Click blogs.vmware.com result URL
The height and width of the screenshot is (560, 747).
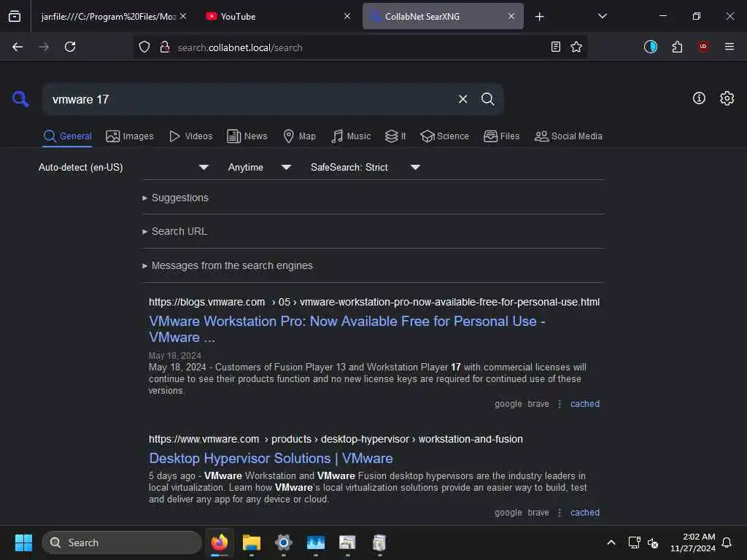374,302
